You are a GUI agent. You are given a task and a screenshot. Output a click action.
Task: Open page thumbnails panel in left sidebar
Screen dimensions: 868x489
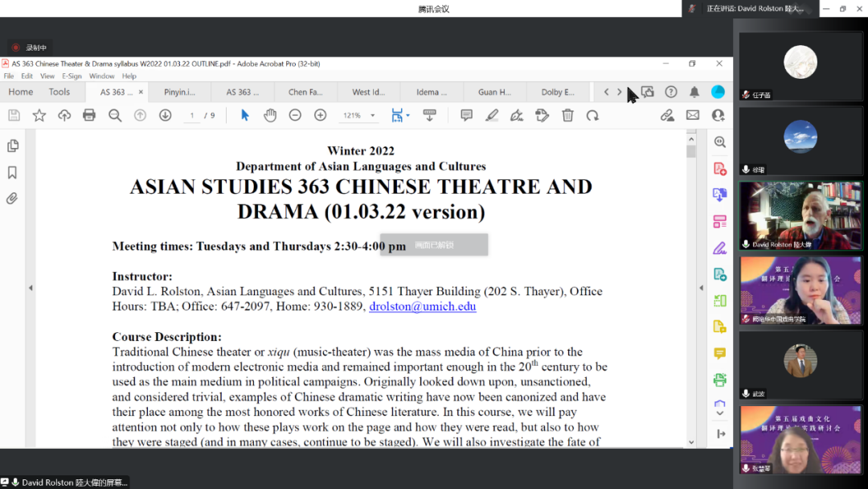click(x=12, y=146)
